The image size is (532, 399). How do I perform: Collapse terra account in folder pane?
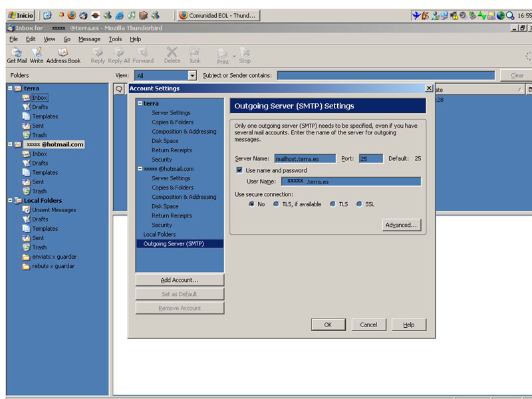(10, 88)
